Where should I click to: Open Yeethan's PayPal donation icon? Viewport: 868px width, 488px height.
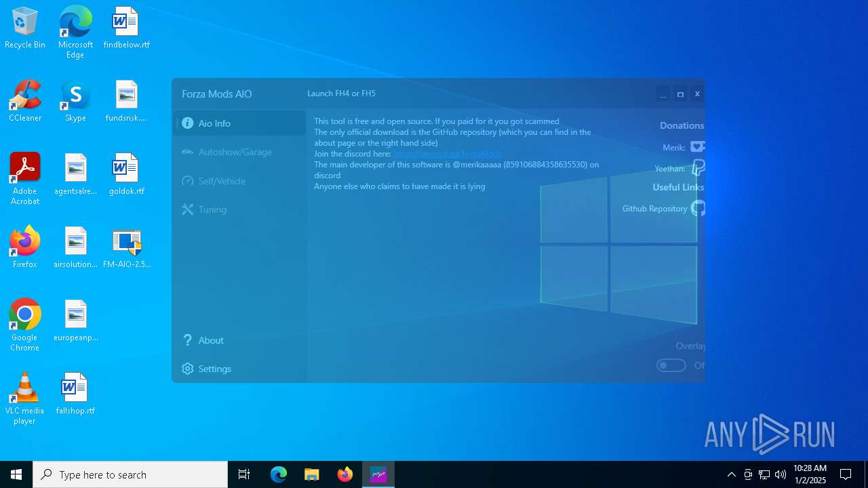click(x=698, y=168)
